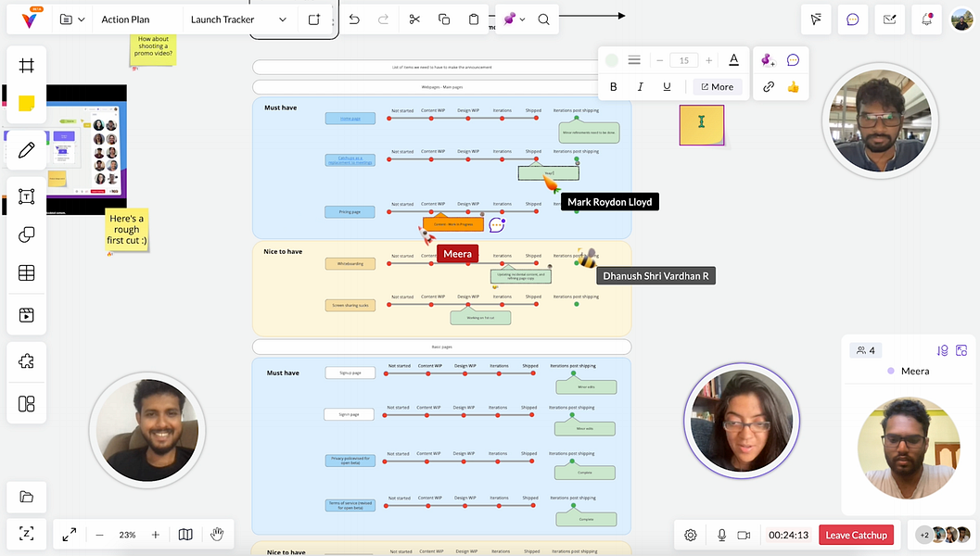Open the notifications bell

(925, 19)
